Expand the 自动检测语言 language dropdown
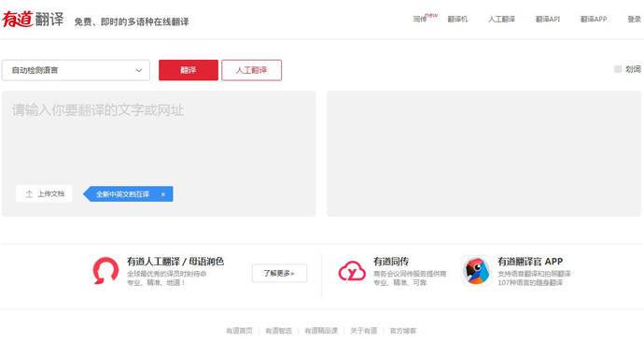This screenshot has height=342, width=644. (x=76, y=70)
